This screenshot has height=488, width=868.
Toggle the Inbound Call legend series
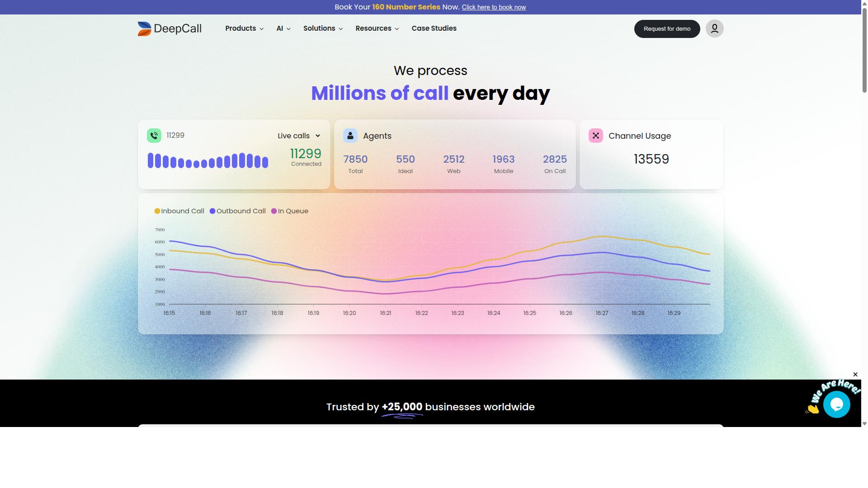tap(179, 211)
